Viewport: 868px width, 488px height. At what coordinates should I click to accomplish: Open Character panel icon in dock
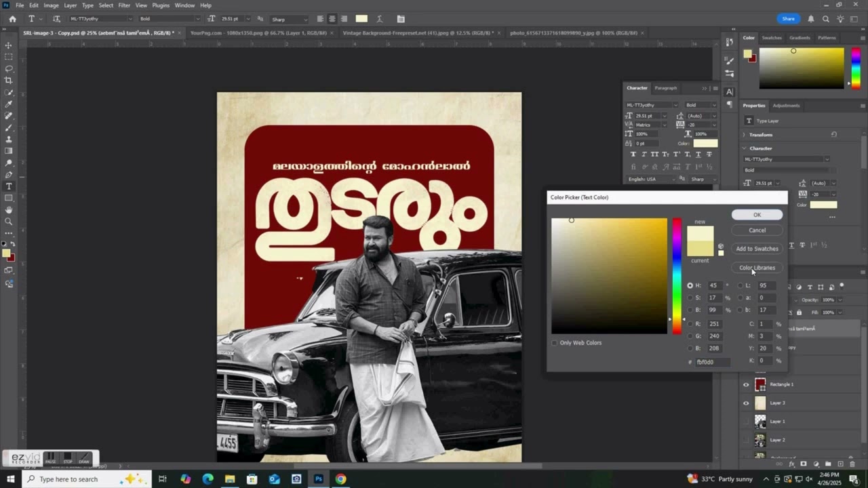coord(729,91)
